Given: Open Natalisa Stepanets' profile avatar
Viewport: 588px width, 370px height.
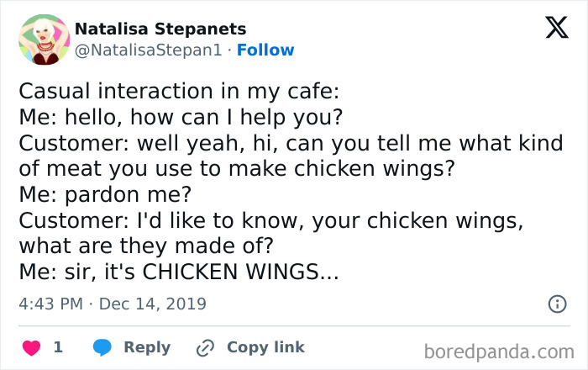Looking at the screenshot, I should [x=44, y=40].
